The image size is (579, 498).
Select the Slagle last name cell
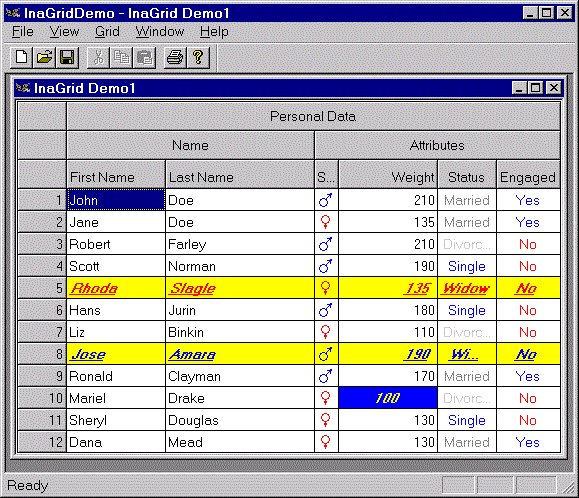coord(240,288)
